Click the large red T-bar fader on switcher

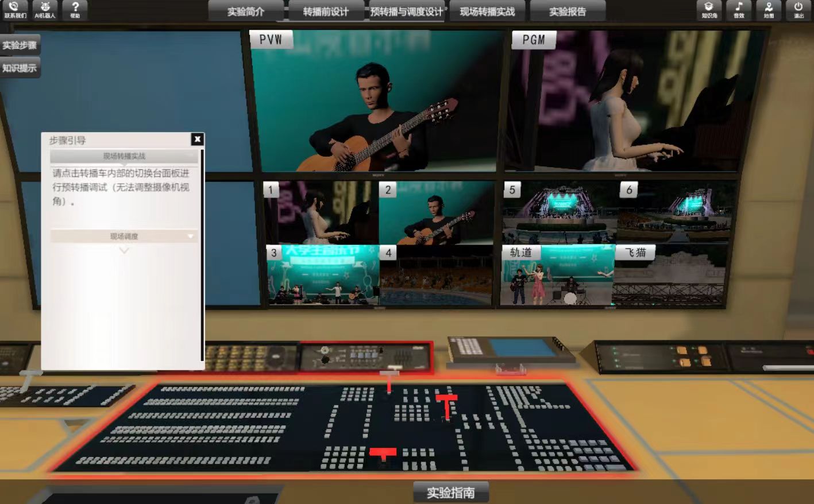click(x=446, y=405)
